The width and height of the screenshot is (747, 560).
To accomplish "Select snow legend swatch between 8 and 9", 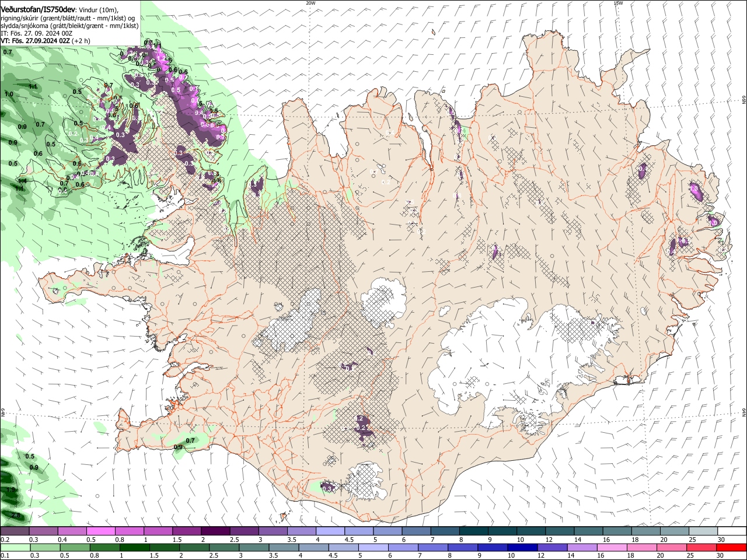I will point(473,531).
